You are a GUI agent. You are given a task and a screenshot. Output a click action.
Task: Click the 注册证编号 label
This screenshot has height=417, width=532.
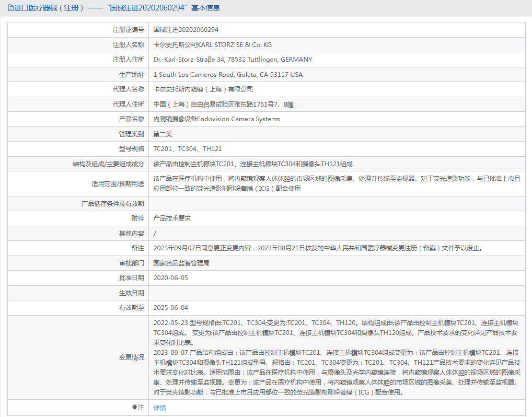(128, 30)
